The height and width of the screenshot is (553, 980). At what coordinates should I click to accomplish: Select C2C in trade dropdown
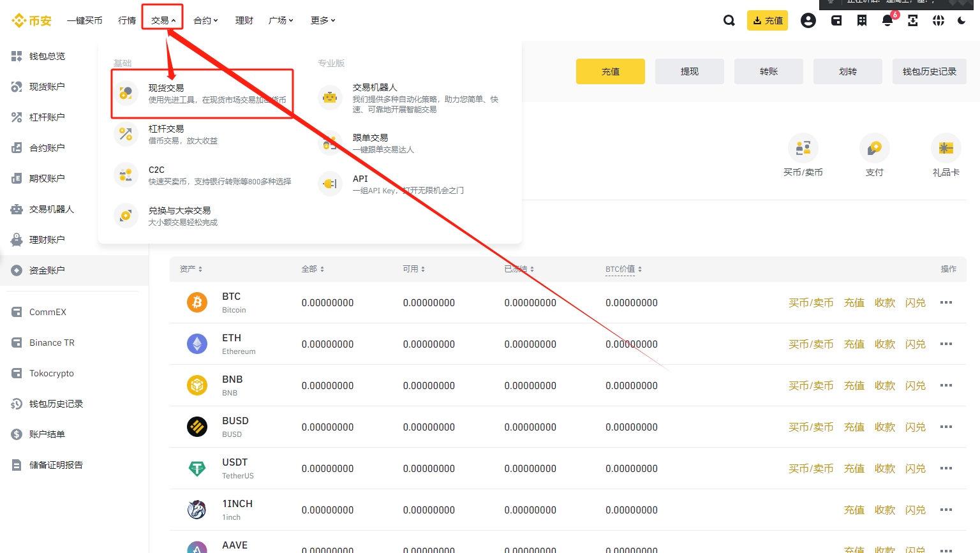pyautogui.click(x=202, y=175)
